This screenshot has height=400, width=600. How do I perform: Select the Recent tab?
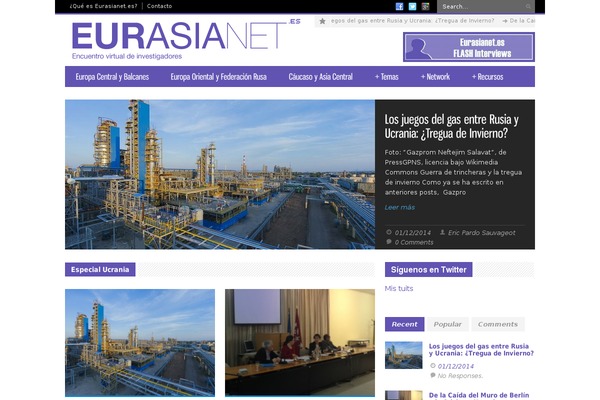pos(404,324)
